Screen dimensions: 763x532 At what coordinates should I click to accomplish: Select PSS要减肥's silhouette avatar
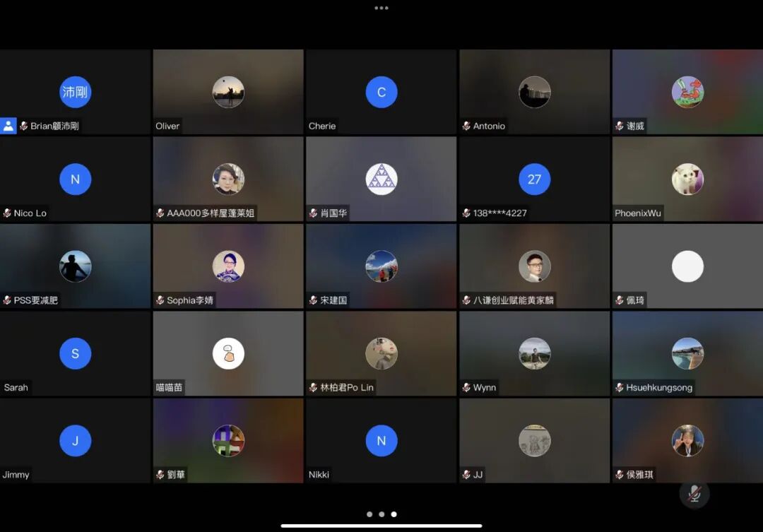coord(76,266)
